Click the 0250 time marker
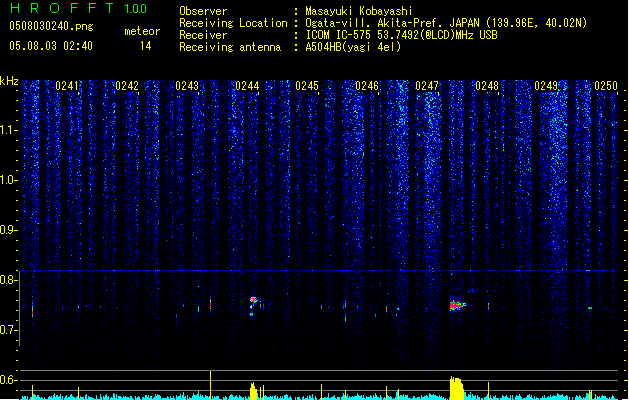This screenshot has height=400, width=629. pyautogui.click(x=606, y=86)
